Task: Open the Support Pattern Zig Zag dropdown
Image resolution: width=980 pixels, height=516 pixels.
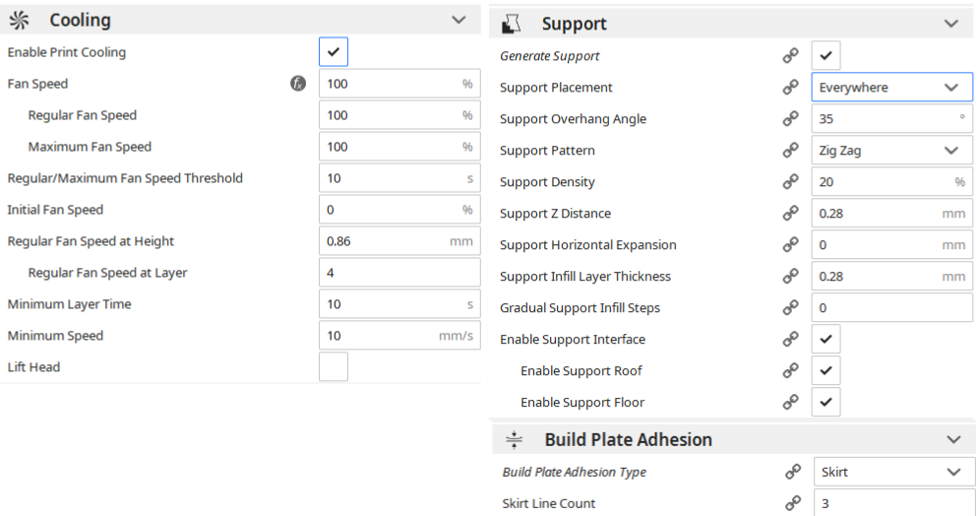Action: [x=891, y=151]
